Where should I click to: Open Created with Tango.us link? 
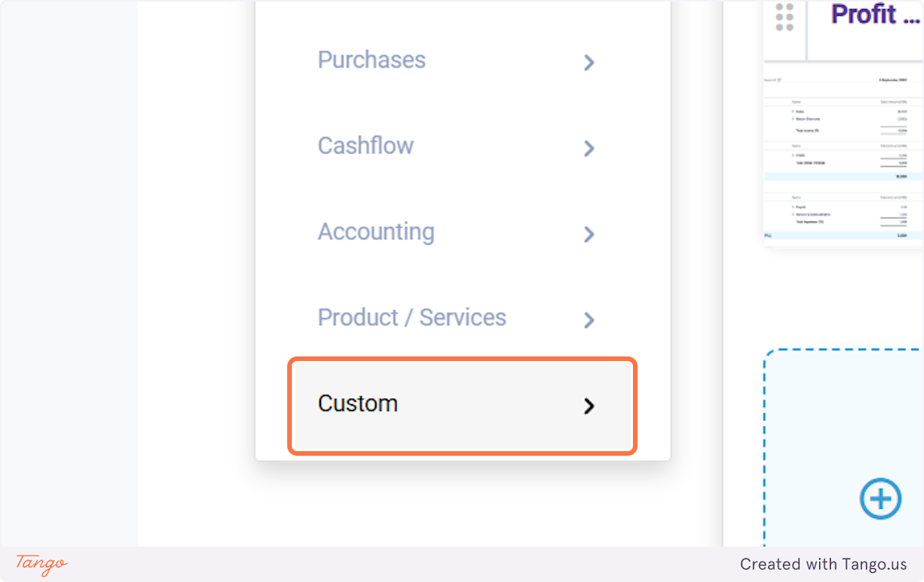point(824,564)
